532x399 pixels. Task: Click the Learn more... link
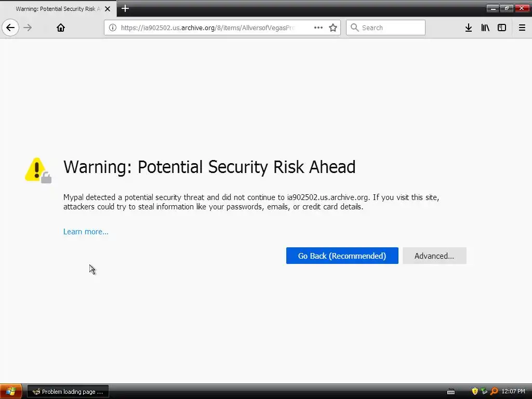86,232
